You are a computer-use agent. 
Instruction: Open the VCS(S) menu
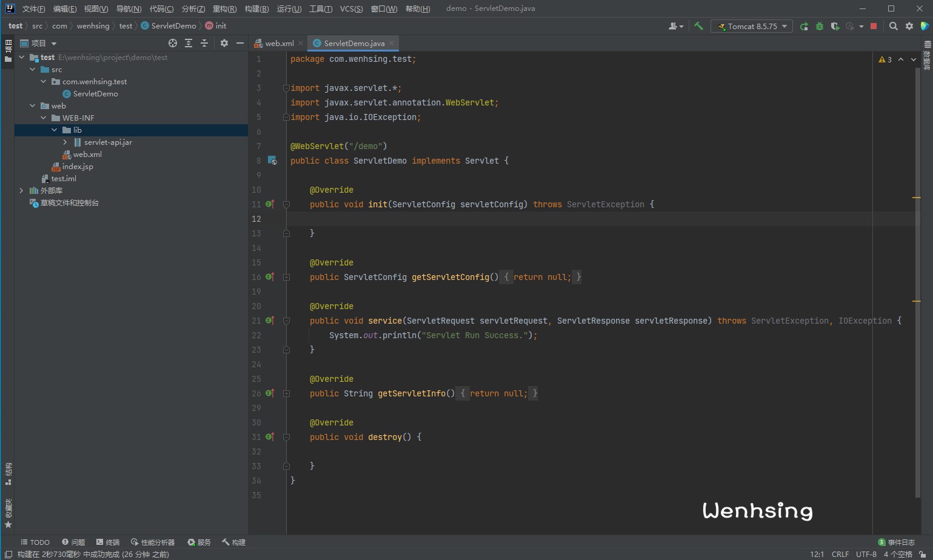click(x=352, y=8)
